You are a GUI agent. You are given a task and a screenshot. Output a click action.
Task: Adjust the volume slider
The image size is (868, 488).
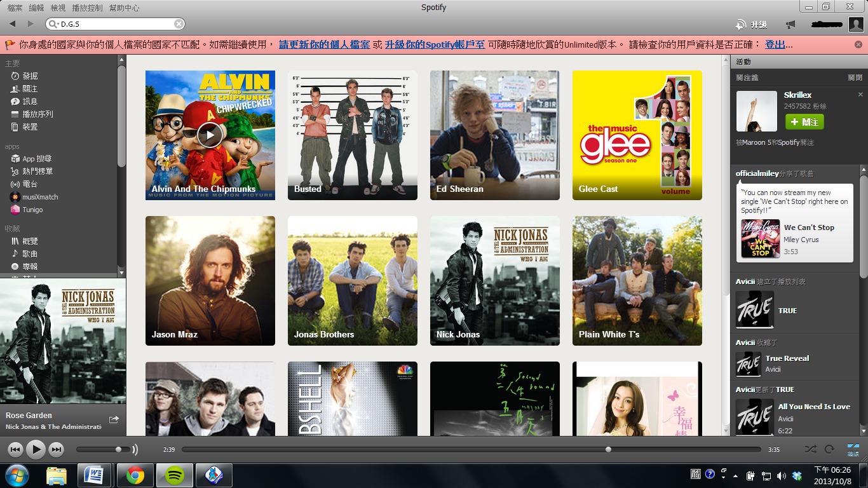tap(103, 450)
